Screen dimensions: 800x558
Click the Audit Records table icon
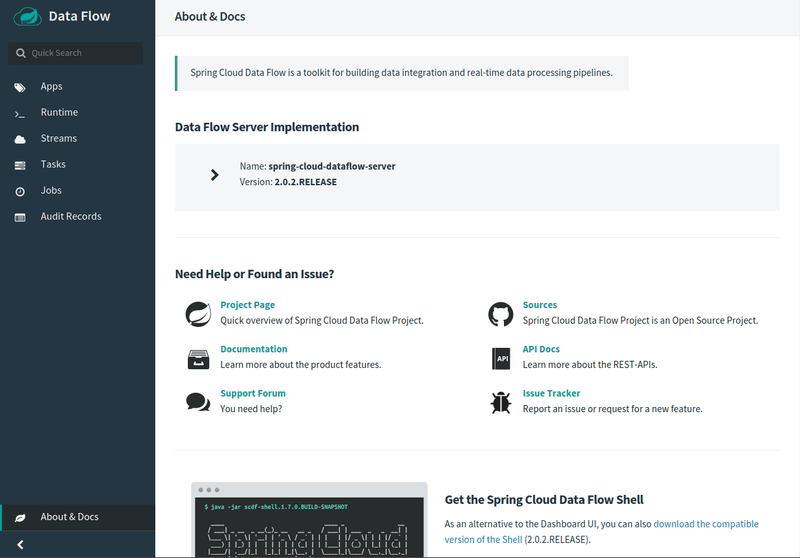click(20, 218)
